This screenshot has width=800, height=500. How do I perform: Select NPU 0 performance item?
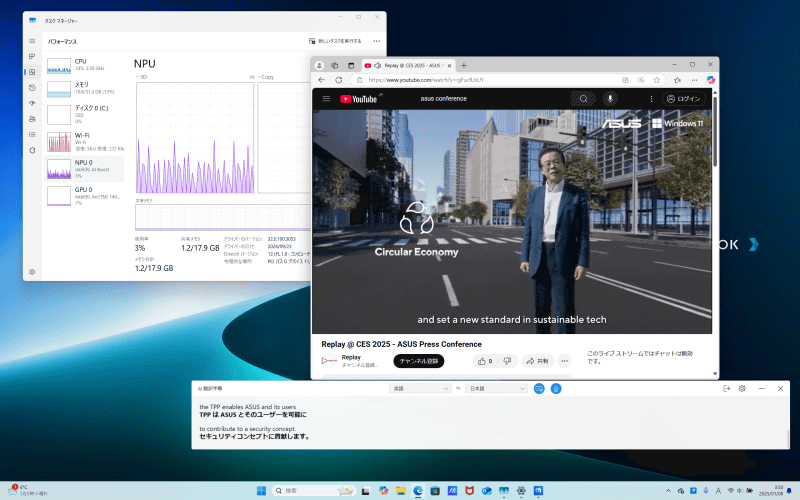84,169
